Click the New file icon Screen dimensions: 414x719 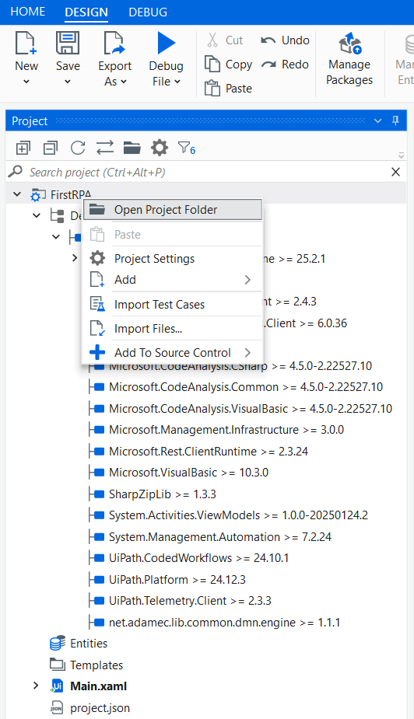tap(26, 43)
